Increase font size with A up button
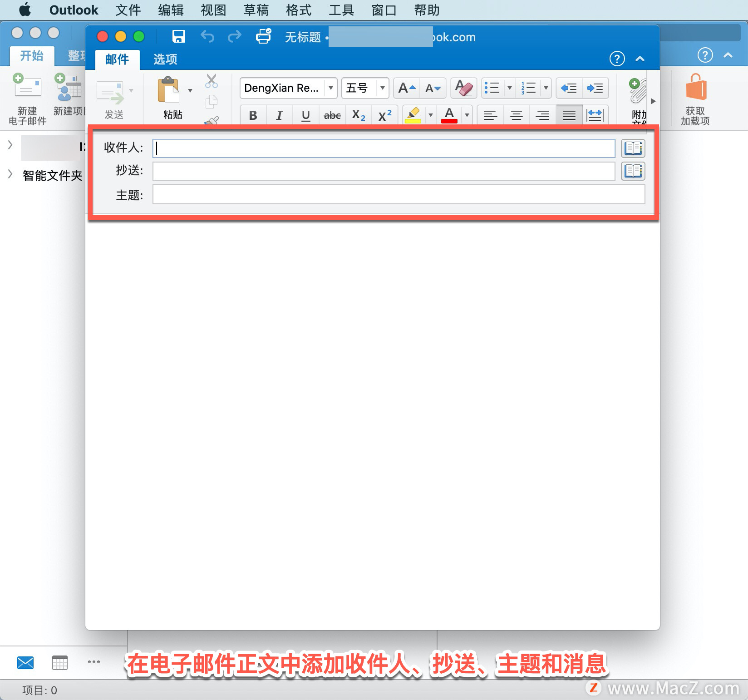Image resolution: width=748 pixels, height=700 pixels. click(407, 88)
